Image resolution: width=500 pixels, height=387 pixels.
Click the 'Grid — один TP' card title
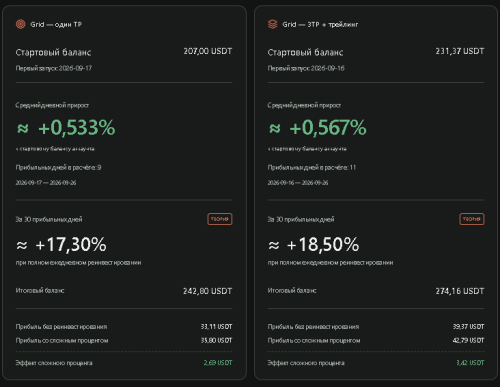(56, 24)
